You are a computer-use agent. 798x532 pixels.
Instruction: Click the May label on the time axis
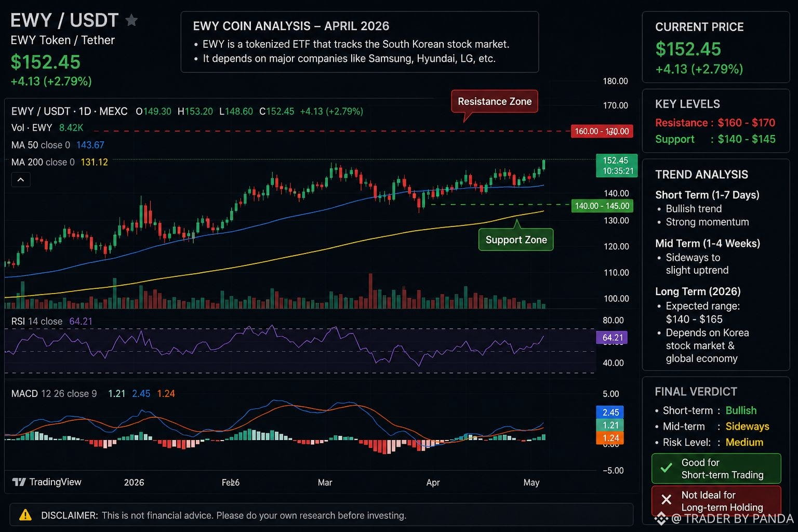[531, 482]
